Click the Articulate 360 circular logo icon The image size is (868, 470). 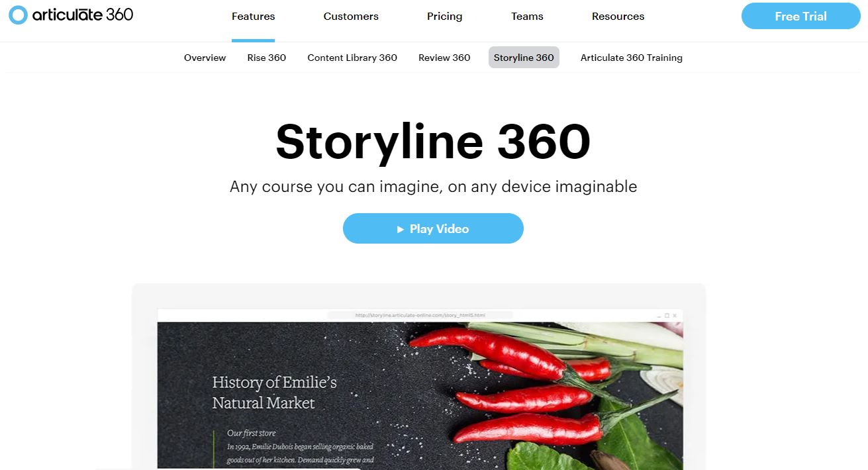(x=18, y=15)
